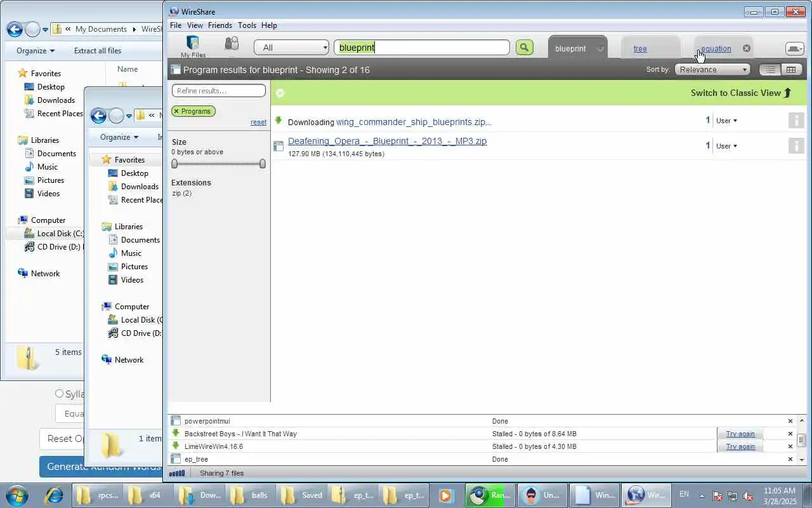Show info for wing_commander_ship_blueprints result

click(796, 121)
